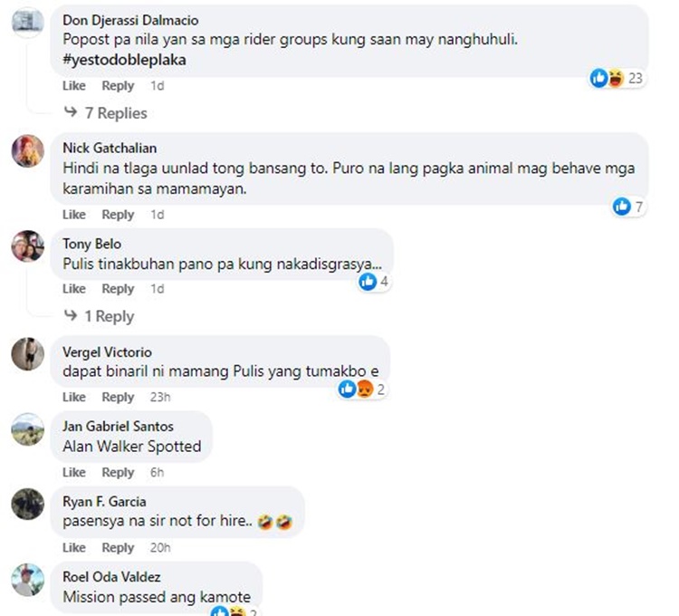Open Vergel Victorio's profile avatar
The image size is (679, 616).
point(28,354)
